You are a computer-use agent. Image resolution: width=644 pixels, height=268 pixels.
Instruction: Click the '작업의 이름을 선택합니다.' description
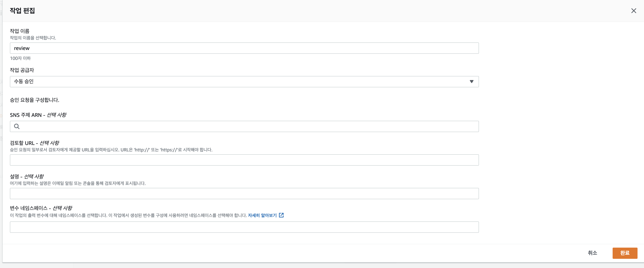click(x=33, y=38)
